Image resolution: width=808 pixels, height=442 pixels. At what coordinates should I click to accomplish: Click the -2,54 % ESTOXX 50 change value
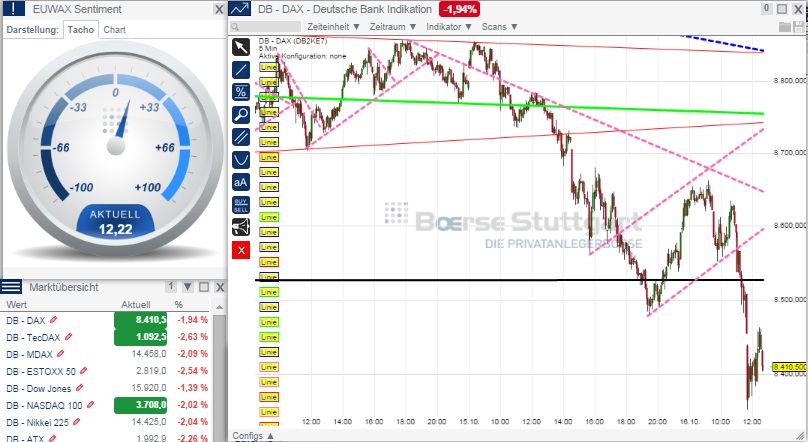[x=193, y=371]
